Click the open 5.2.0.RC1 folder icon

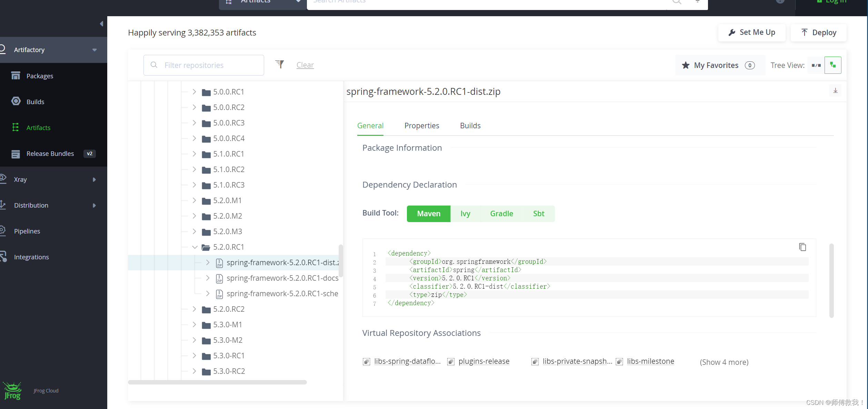tap(206, 247)
